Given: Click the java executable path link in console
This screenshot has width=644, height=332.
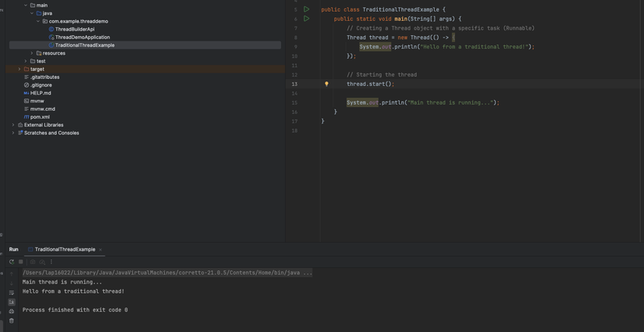Looking at the screenshot, I should pos(167,273).
